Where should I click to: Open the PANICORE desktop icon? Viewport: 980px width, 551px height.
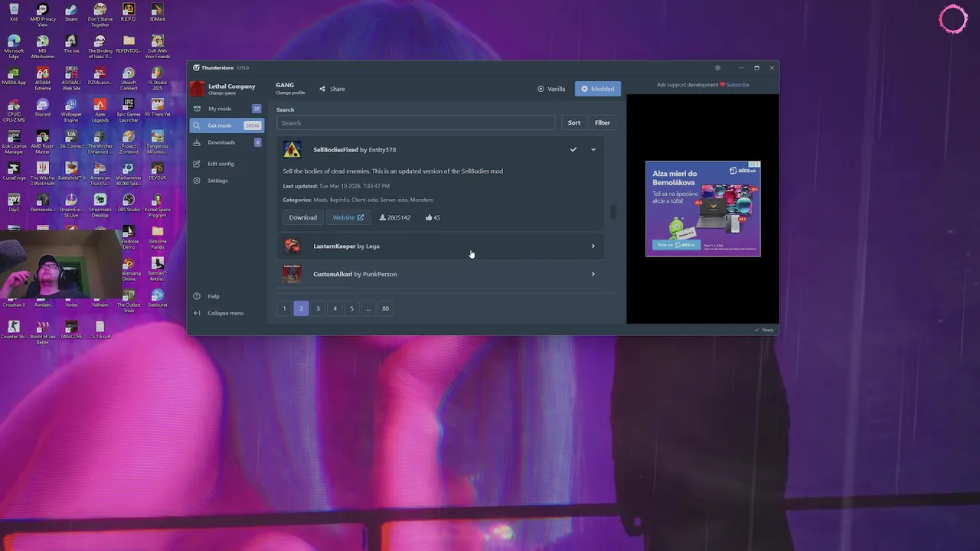(x=71, y=331)
